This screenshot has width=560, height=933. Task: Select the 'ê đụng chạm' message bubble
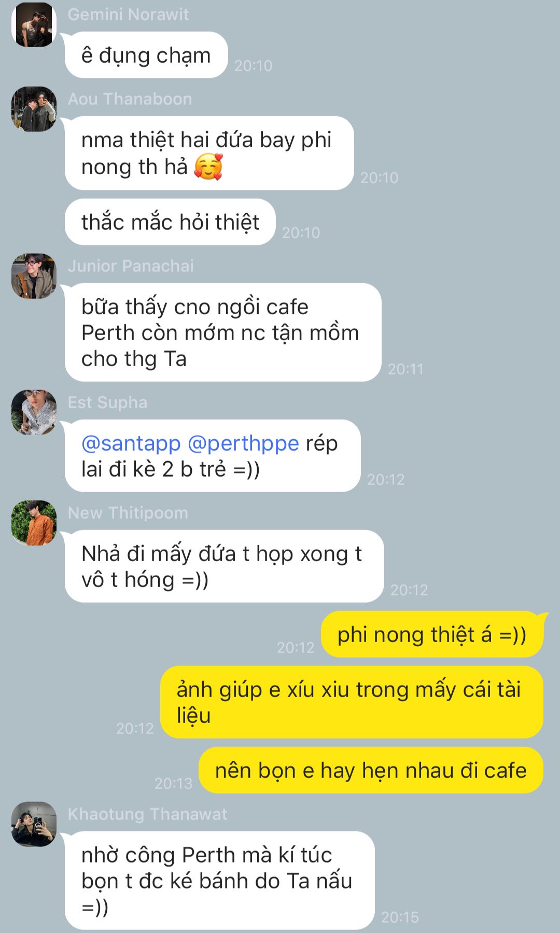(146, 55)
